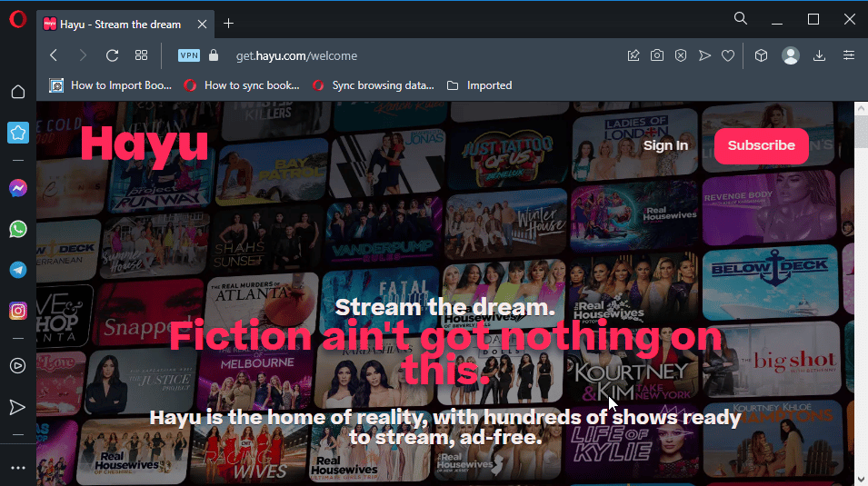The image size is (868, 486).
Task: Open My Flow in the sidebar
Action: [17, 407]
